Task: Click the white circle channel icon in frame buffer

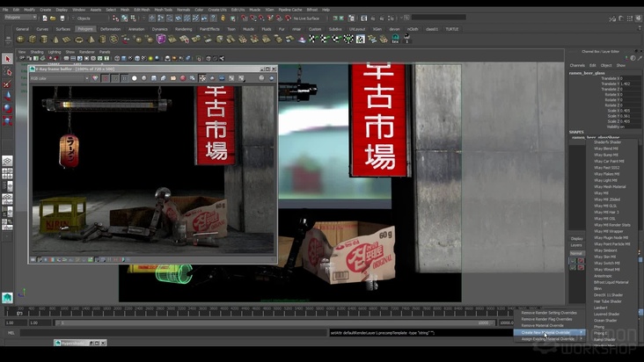Action: (x=135, y=78)
